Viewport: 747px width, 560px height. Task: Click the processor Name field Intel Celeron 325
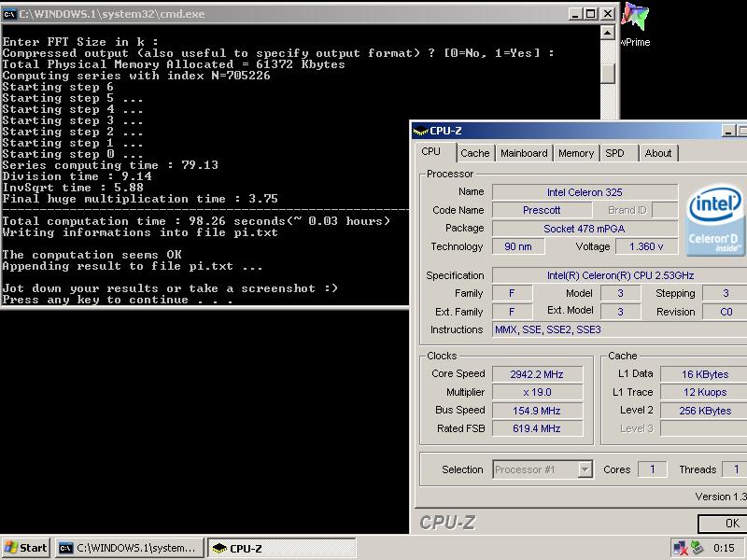point(585,192)
